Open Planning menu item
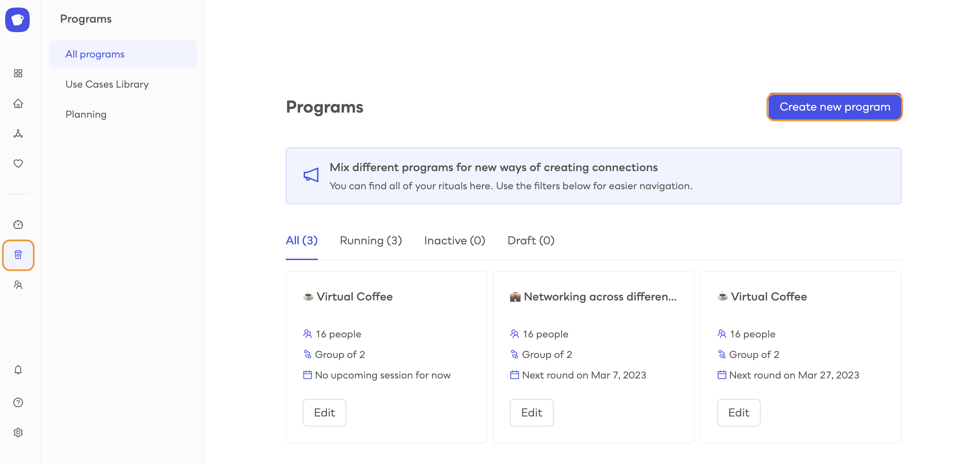The image size is (980, 463). [86, 114]
